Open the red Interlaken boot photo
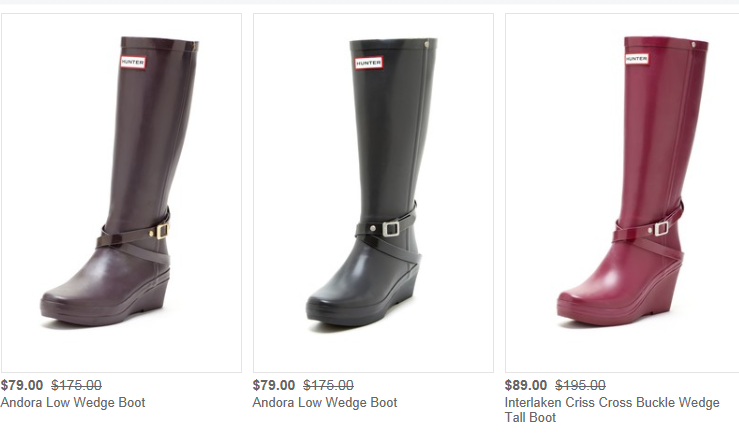Viewport: 739px width, 434px height. coord(622,193)
